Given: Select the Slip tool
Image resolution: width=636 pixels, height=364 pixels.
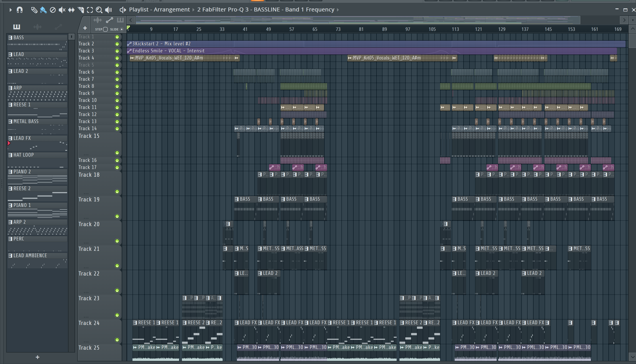Looking at the screenshot, I should 71,10.
